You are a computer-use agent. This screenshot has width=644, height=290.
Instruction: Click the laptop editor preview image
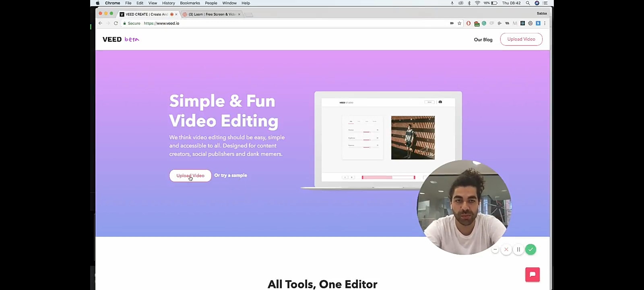coord(382,140)
